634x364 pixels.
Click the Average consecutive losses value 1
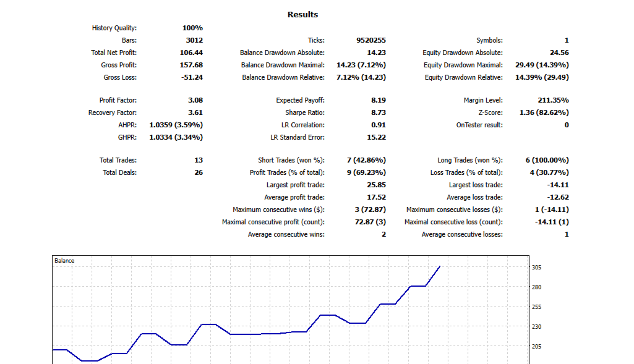567,234
